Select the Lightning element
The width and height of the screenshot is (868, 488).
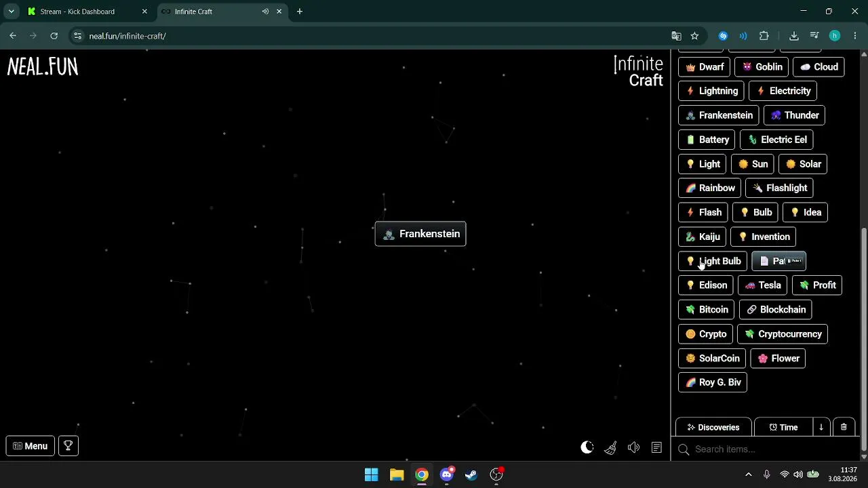(711, 91)
